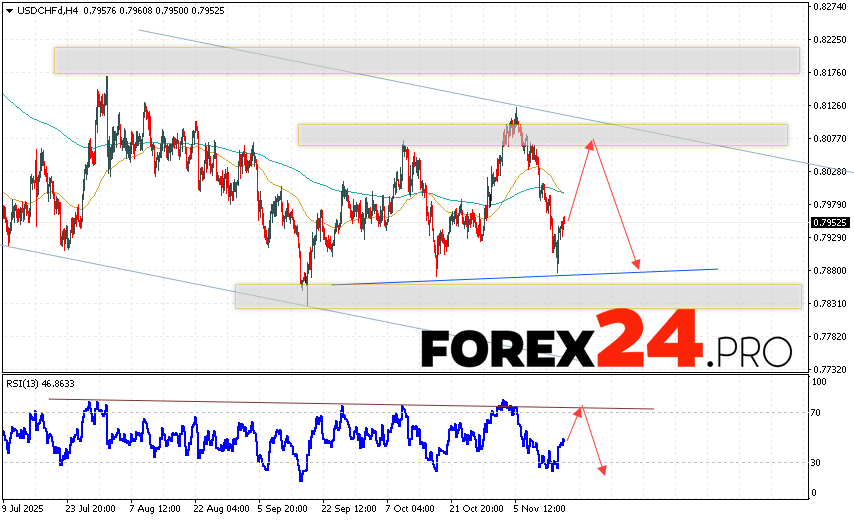Image resolution: width=854 pixels, height=520 pixels.
Task: Select the middle gray resistance zone
Action: [542, 134]
